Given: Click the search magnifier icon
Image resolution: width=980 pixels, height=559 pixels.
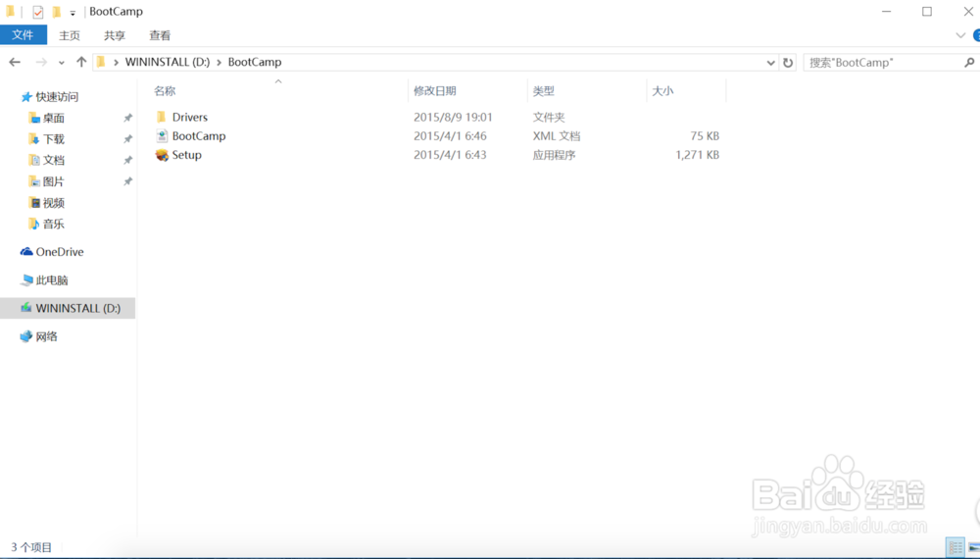Looking at the screenshot, I should pyautogui.click(x=969, y=63).
